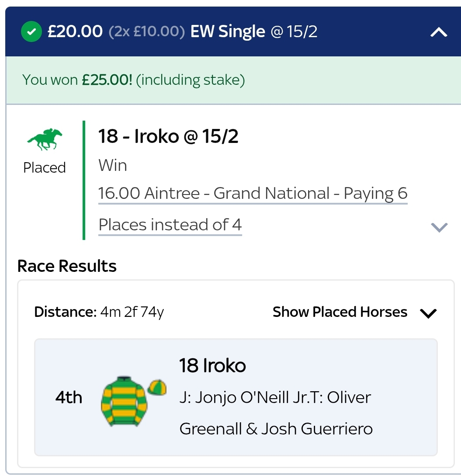Image resolution: width=461 pixels, height=476 pixels.
Task: Click the Show Placed Horses chevron arrow
Action: 429,313
